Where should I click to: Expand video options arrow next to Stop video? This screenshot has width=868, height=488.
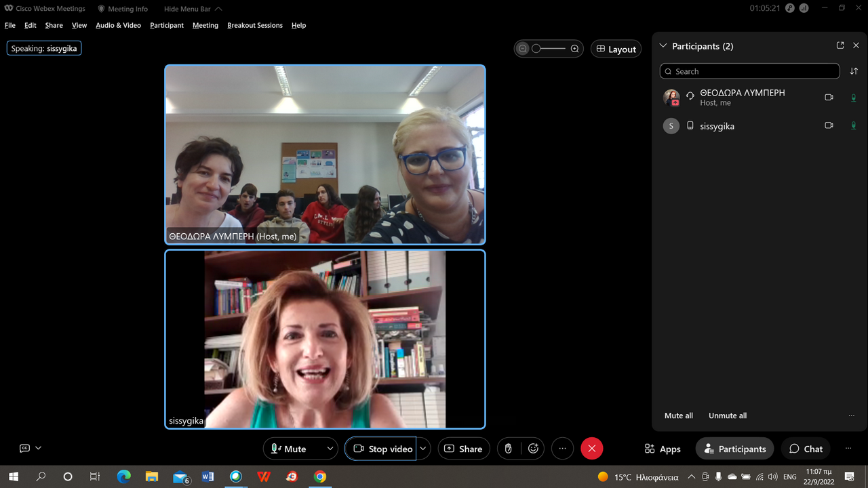(x=423, y=449)
